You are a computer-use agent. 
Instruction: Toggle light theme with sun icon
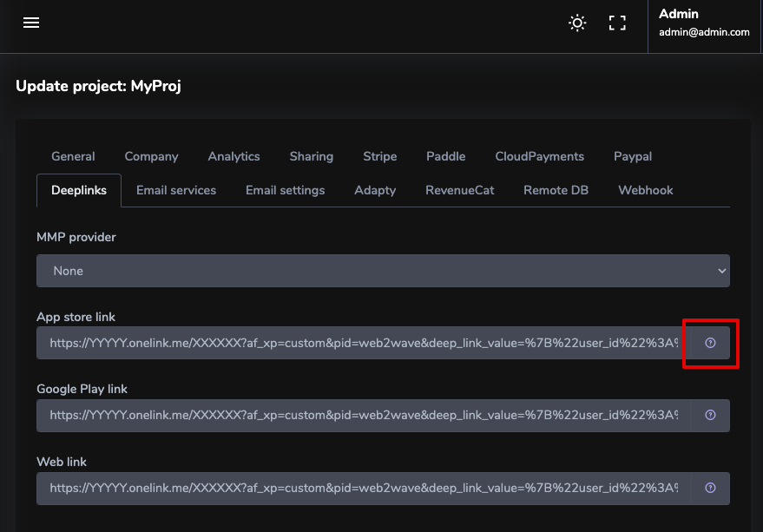coord(577,23)
